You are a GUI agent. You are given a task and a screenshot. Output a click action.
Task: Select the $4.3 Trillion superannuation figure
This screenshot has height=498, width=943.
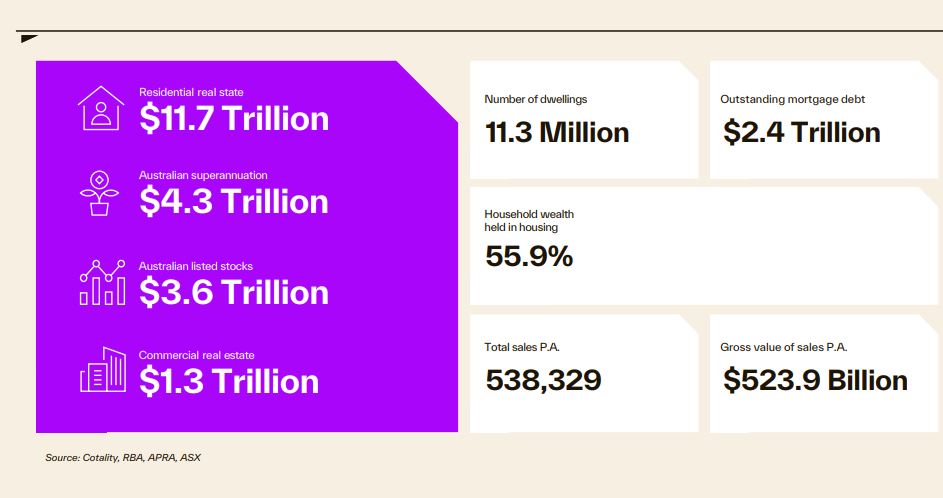click(x=234, y=202)
